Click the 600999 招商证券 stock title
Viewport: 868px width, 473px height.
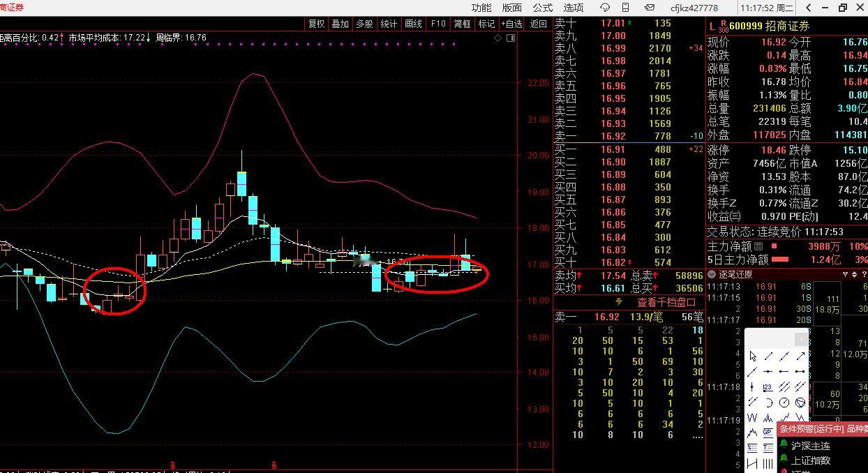(x=769, y=27)
